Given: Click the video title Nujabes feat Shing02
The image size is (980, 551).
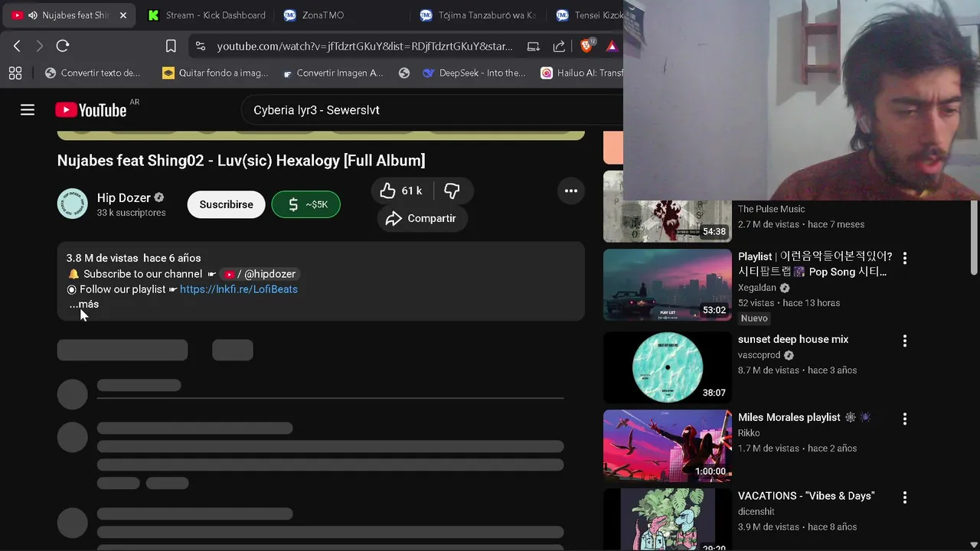Looking at the screenshot, I should point(241,160).
